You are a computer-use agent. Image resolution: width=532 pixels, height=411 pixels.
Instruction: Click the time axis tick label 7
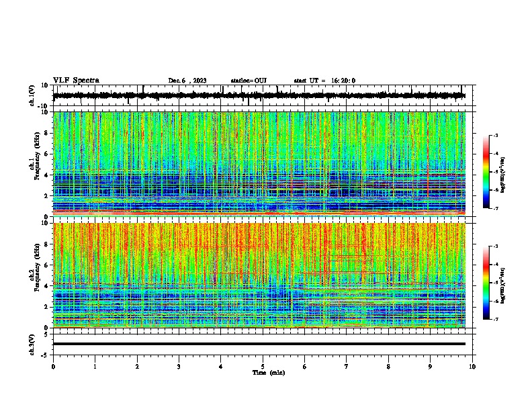coord(347,367)
